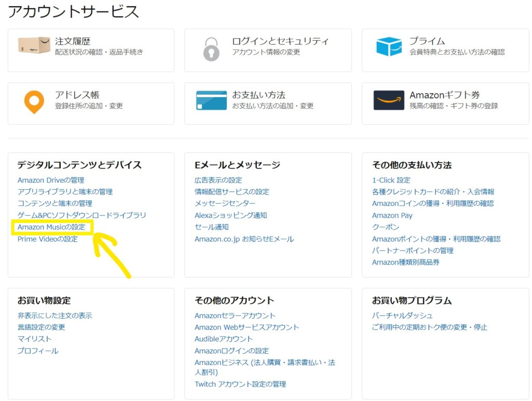The image size is (532, 401).
Task: Click お買い物設定 section heading
Action: 44,301
